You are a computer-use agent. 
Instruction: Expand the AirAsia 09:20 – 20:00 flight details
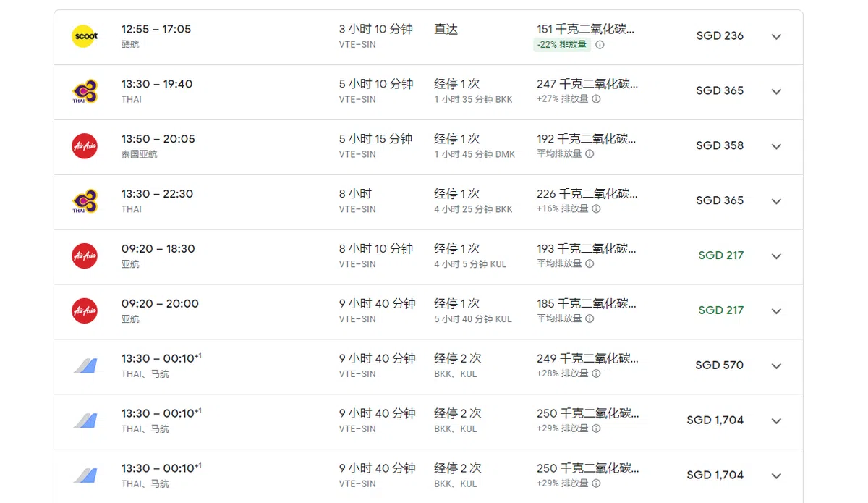pos(776,311)
